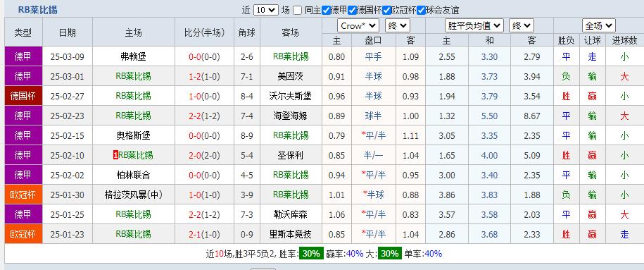
Task: Uncheck the 德国杯 filter checkbox
Action: pyautogui.click(x=352, y=11)
